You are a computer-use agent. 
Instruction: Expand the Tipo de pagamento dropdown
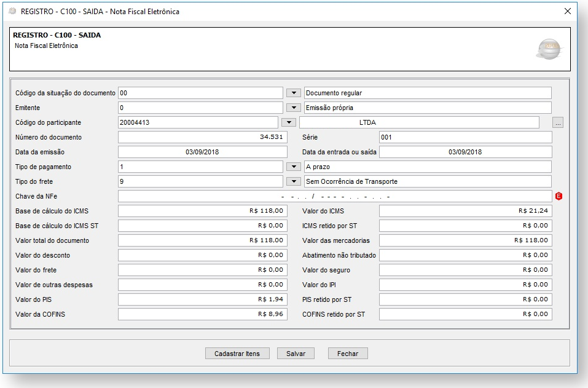tap(293, 167)
